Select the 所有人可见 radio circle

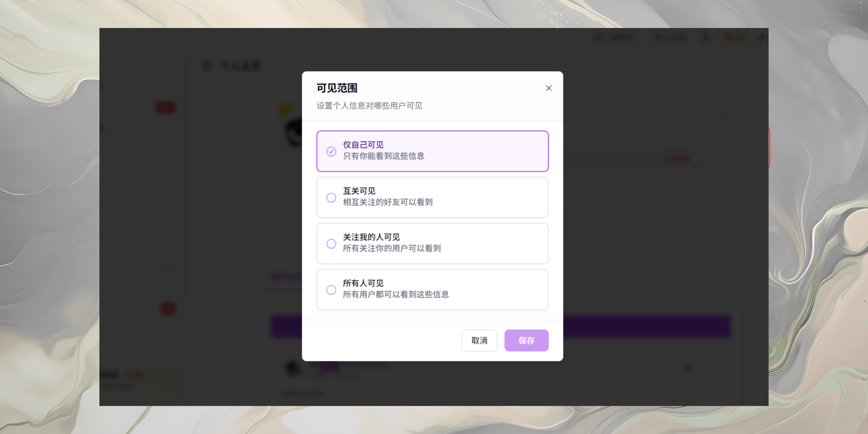pyautogui.click(x=331, y=290)
